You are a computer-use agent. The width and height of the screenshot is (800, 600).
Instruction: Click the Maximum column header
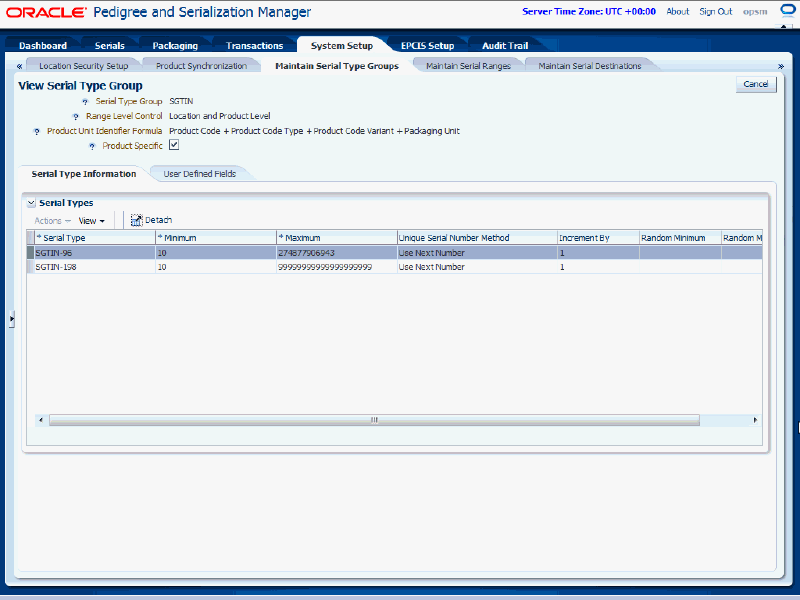coord(337,238)
